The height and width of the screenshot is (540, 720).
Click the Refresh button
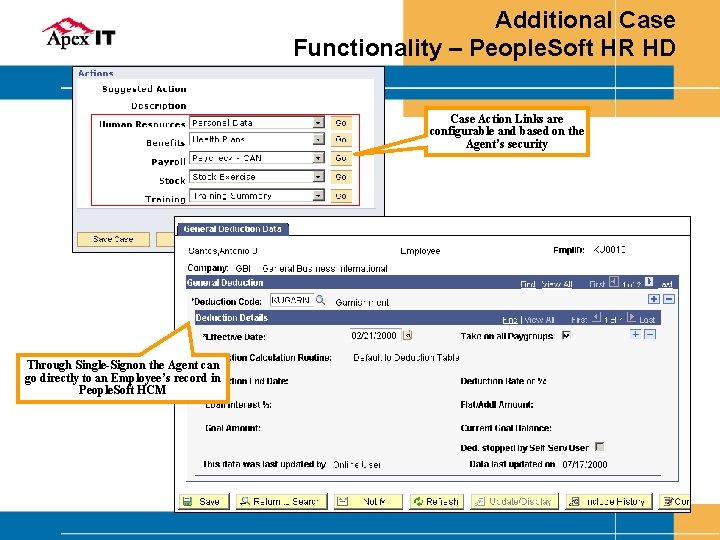437,501
